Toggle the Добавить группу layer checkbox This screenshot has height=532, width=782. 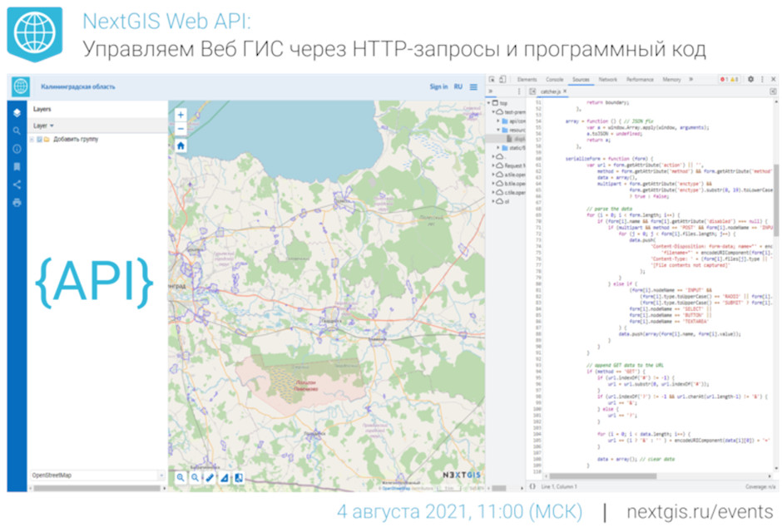tap(38, 139)
